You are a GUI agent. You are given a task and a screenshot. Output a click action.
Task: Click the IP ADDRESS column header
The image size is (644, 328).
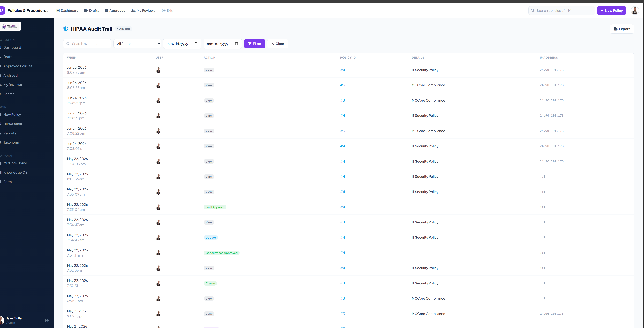click(549, 58)
